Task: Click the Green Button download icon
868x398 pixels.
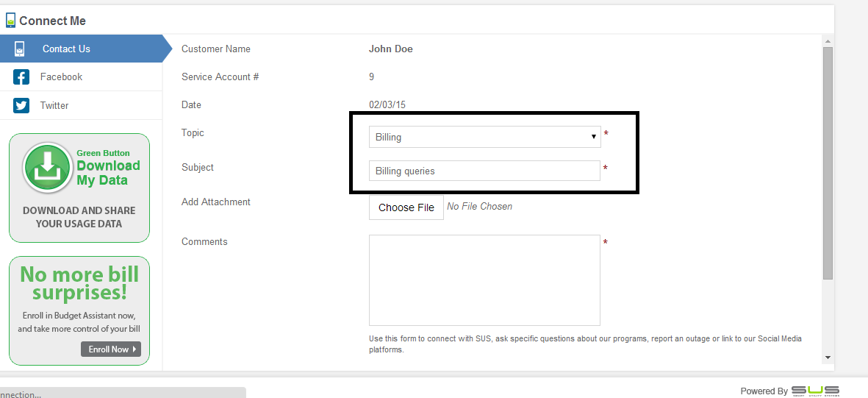Action: coord(48,168)
